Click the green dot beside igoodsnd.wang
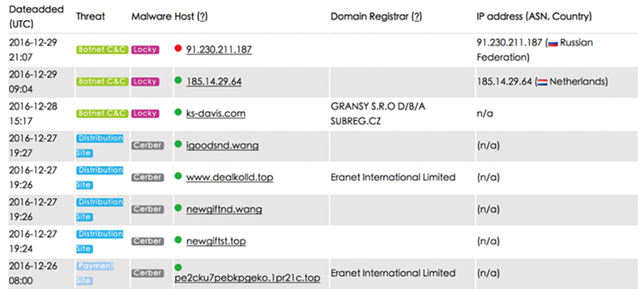Image resolution: width=644 pixels, height=289 pixels. [x=178, y=144]
